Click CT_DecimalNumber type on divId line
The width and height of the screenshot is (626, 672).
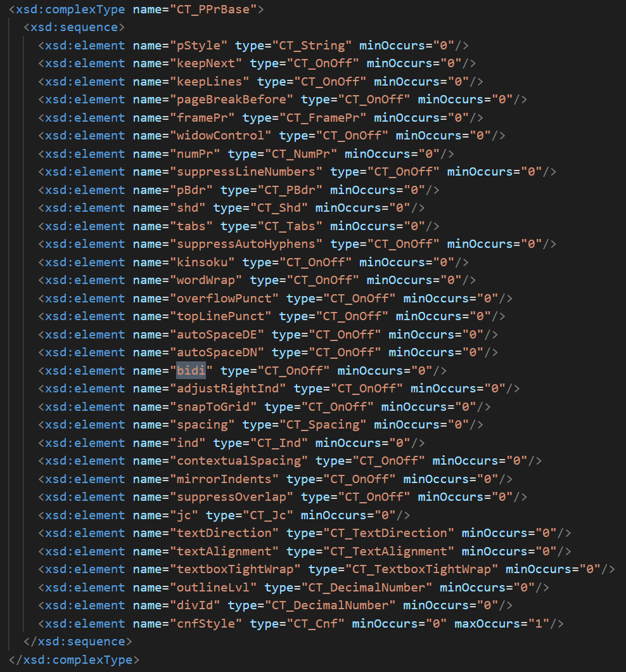pos(330,605)
